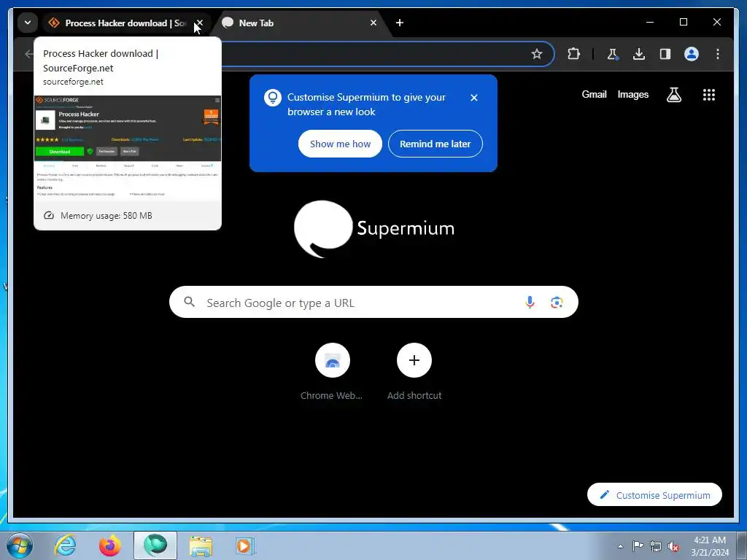Click the Supermium logo
The height and width of the screenshot is (560, 747).
(x=374, y=229)
